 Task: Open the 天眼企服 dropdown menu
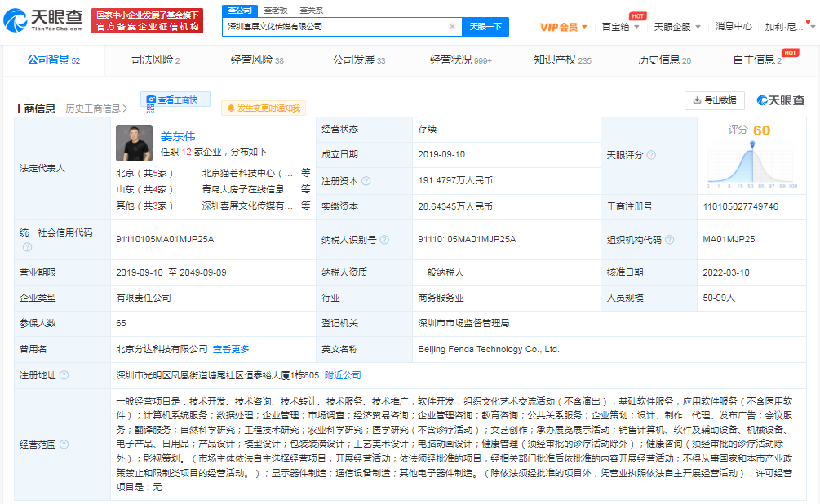pyautogui.click(x=677, y=27)
